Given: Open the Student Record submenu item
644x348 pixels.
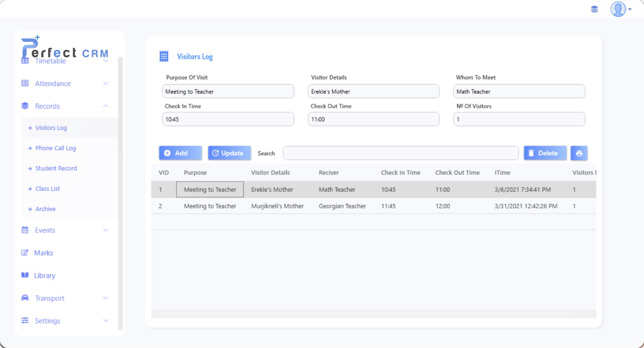Looking at the screenshot, I should coord(69,168).
